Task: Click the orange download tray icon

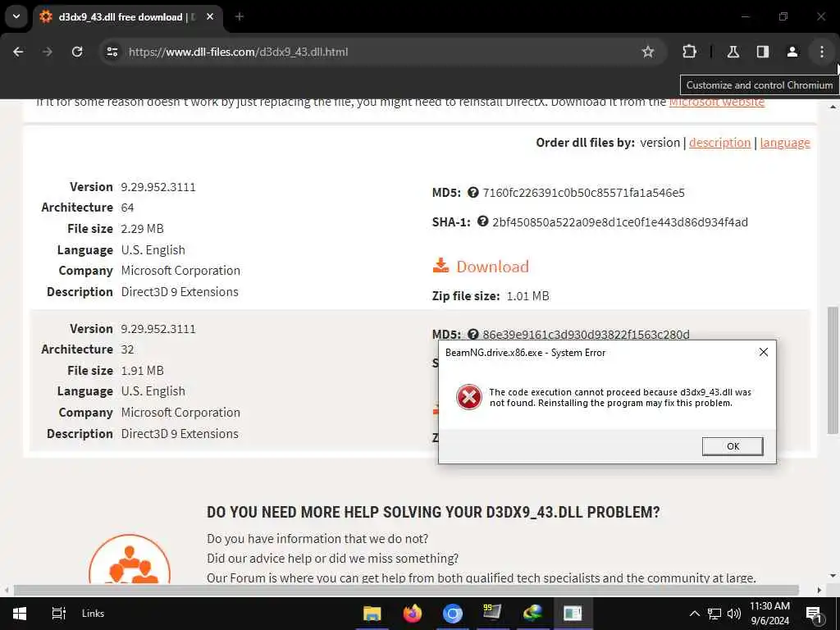Action: tap(441, 265)
